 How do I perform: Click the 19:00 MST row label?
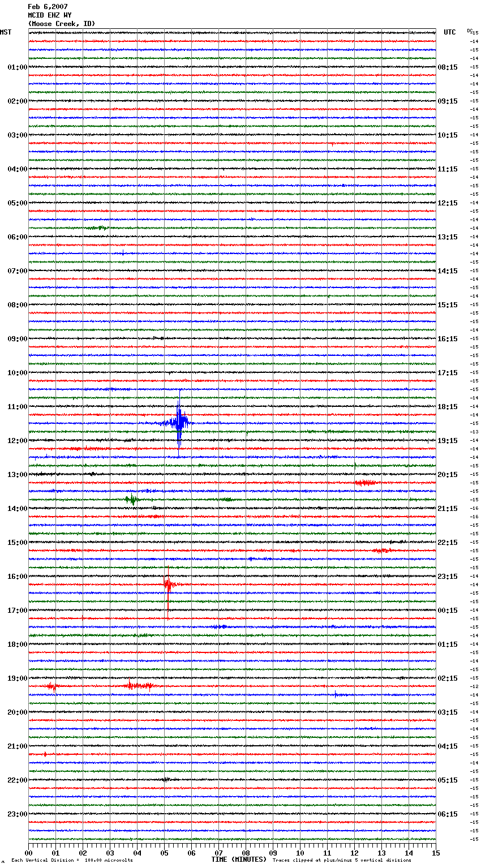tap(18, 678)
